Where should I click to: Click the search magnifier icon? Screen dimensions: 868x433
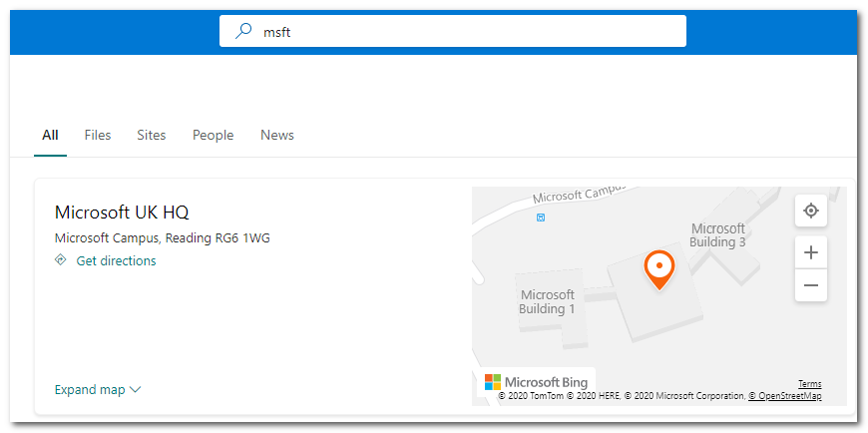coord(243,31)
